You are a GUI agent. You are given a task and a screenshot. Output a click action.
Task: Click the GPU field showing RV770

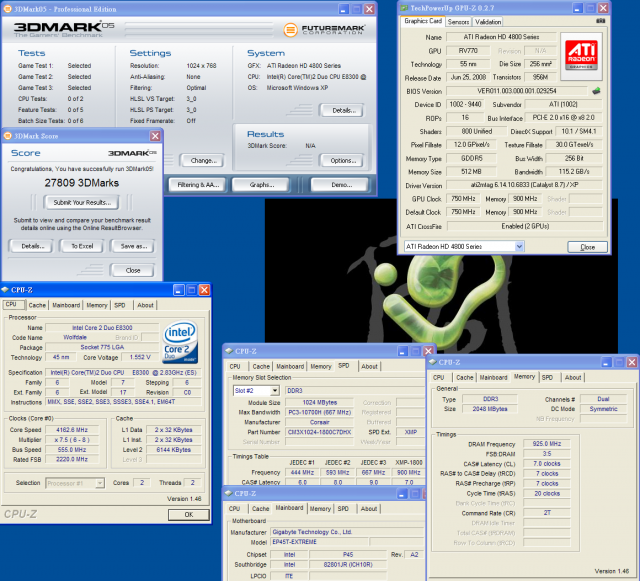click(x=468, y=51)
